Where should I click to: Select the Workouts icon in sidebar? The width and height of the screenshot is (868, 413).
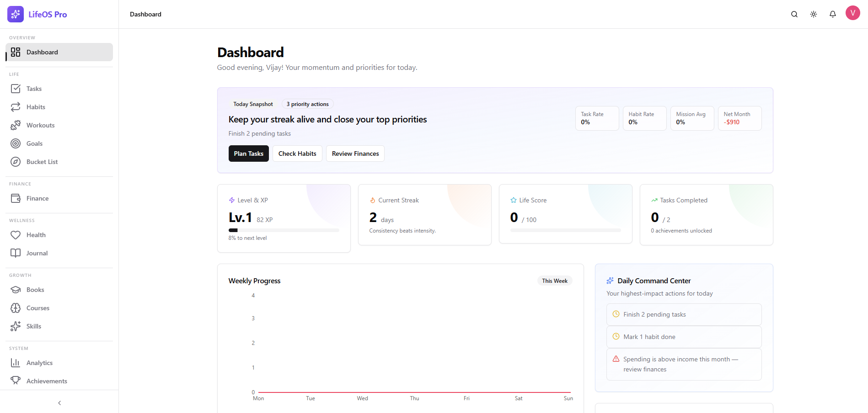tap(16, 125)
